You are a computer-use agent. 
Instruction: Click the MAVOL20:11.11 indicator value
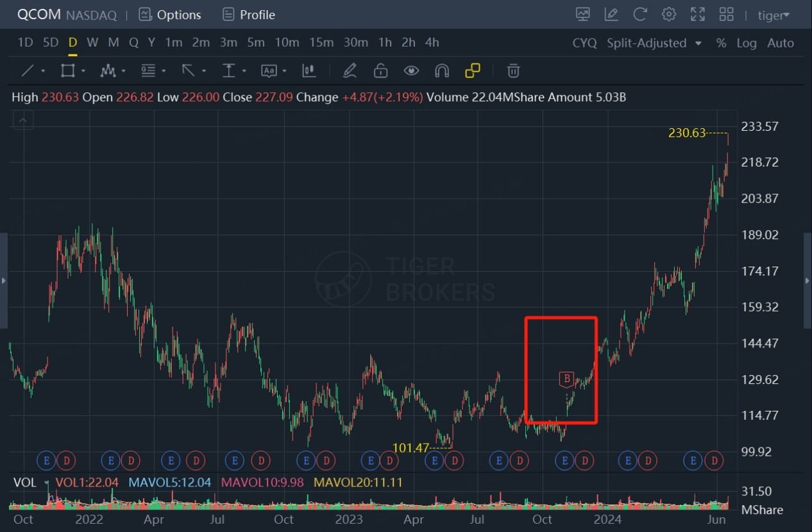tap(358, 483)
